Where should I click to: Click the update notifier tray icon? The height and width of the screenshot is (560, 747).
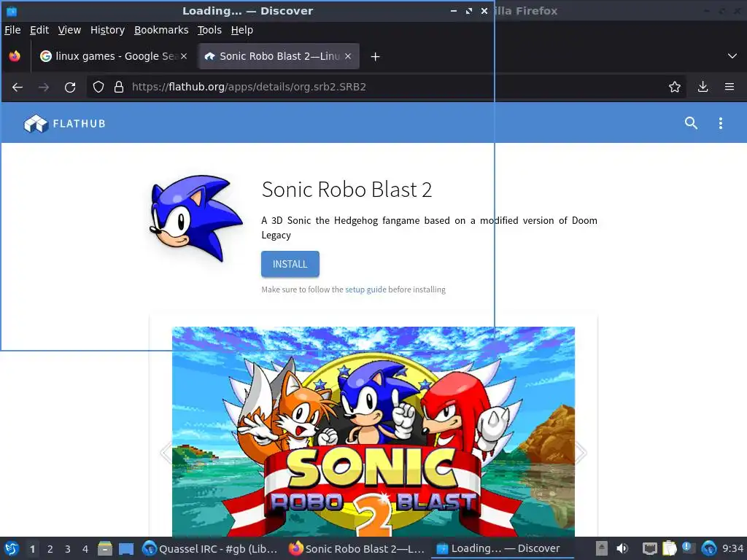pyautogui.click(x=689, y=548)
